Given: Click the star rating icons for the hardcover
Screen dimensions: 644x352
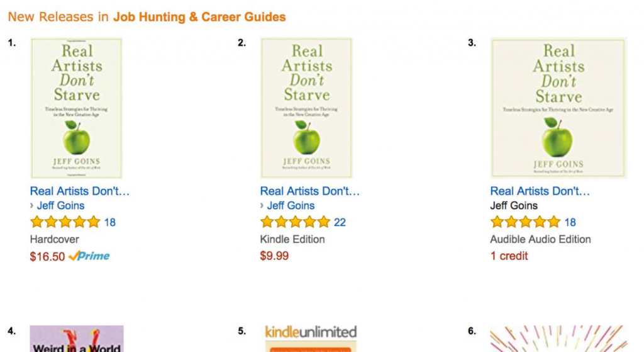Looking at the screenshot, I should click(65, 222).
